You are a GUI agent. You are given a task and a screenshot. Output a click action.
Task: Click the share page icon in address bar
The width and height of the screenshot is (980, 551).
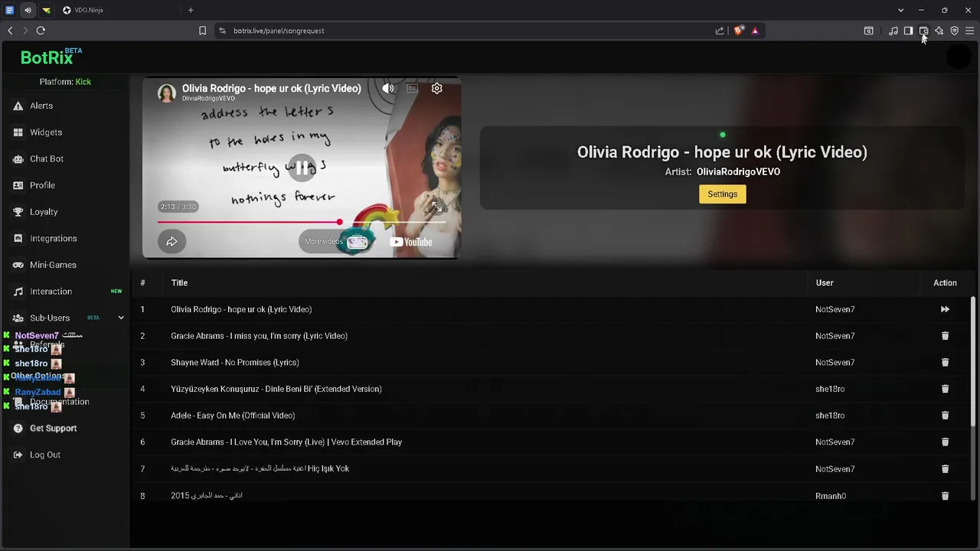tap(720, 31)
